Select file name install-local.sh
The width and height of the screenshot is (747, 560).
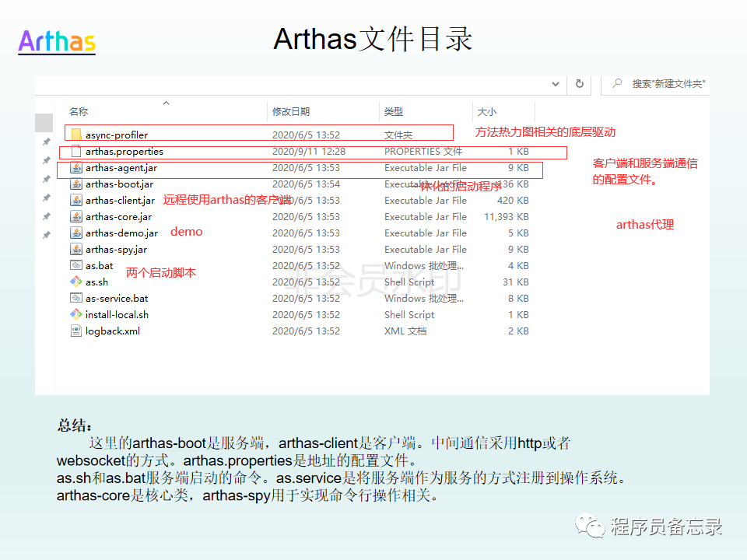click(117, 314)
